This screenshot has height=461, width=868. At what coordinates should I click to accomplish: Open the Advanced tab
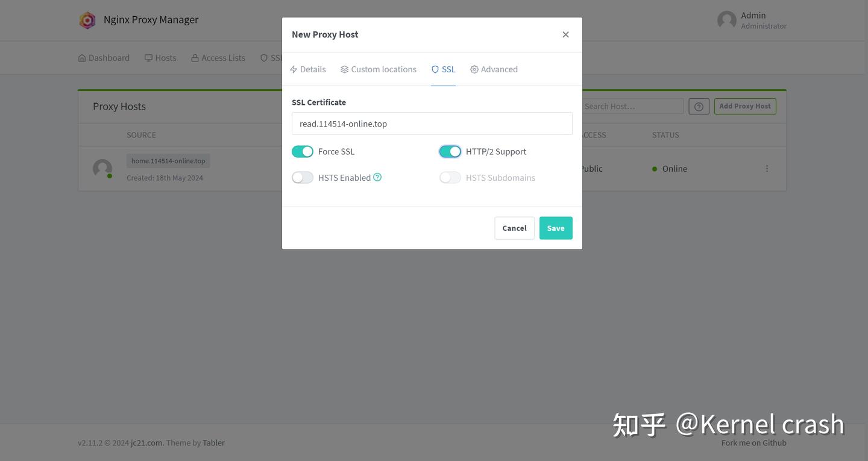pos(494,69)
